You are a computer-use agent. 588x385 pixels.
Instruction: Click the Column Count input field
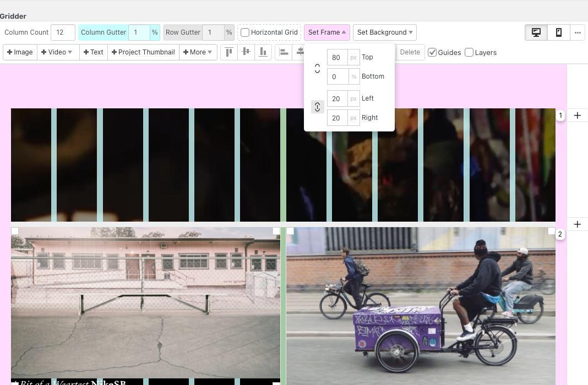tap(63, 32)
